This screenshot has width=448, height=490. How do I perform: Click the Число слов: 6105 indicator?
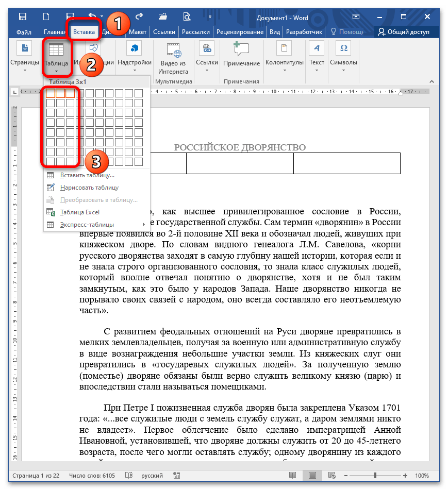[x=92, y=476]
